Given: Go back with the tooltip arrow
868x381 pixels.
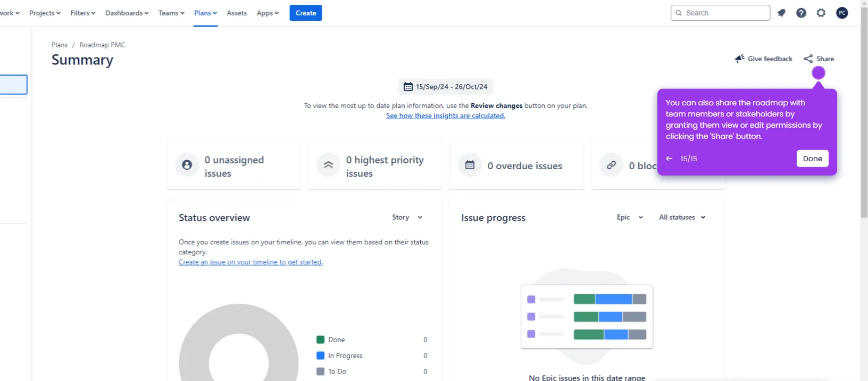Looking at the screenshot, I should (x=669, y=159).
